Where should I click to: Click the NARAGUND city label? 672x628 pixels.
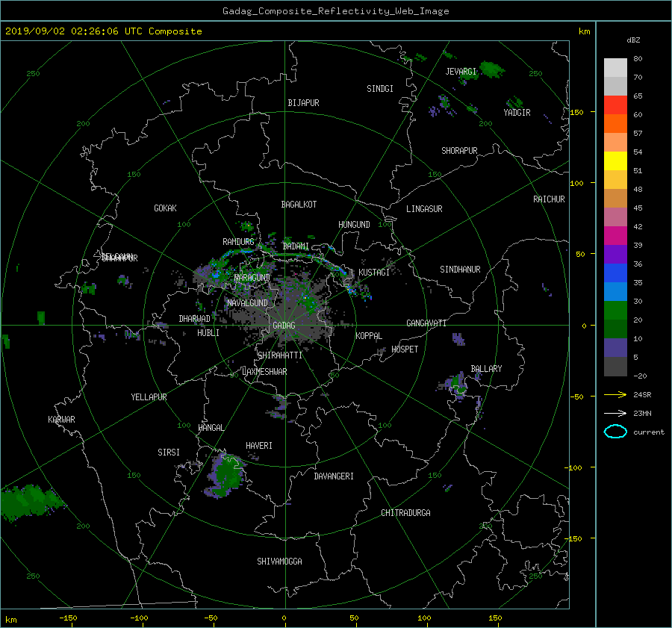click(252, 278)
